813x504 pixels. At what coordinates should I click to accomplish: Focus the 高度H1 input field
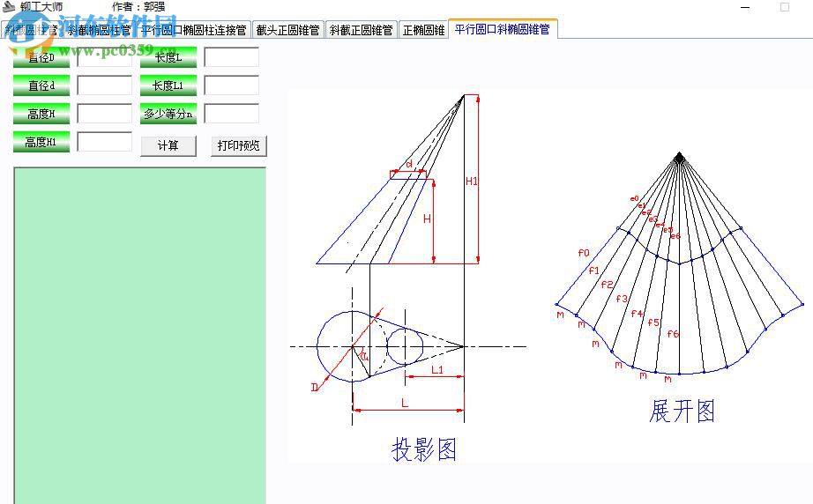(x=105, y=141)
